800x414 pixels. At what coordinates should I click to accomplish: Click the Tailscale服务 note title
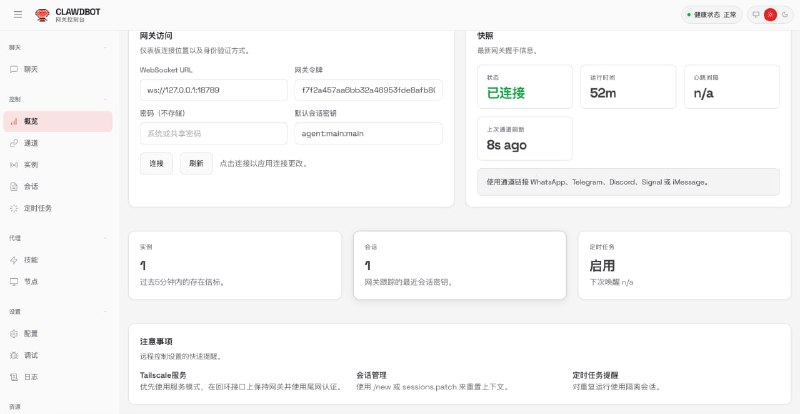(x=163, y=375)
